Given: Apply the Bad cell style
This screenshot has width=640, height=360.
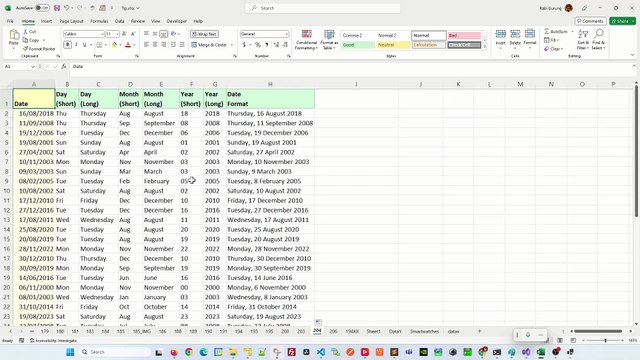Looking at the screenshot, I should coord(464,36).
